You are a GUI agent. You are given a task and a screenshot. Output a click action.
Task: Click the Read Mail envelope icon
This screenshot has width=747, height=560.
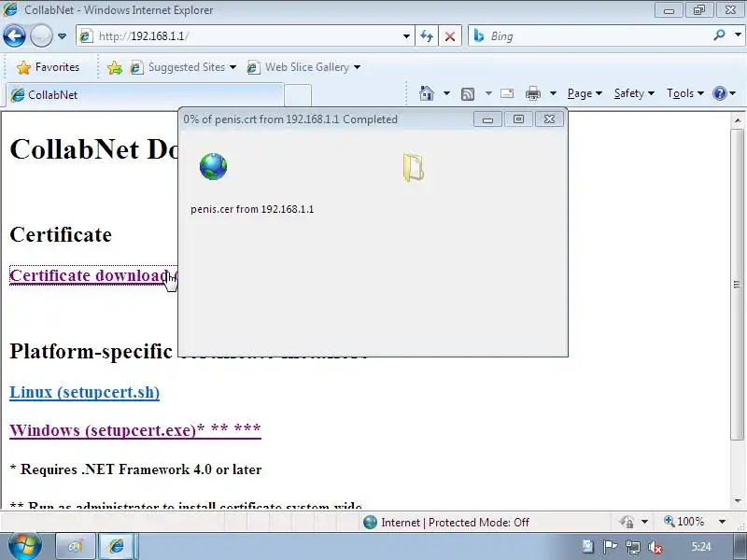pos(507,93)
